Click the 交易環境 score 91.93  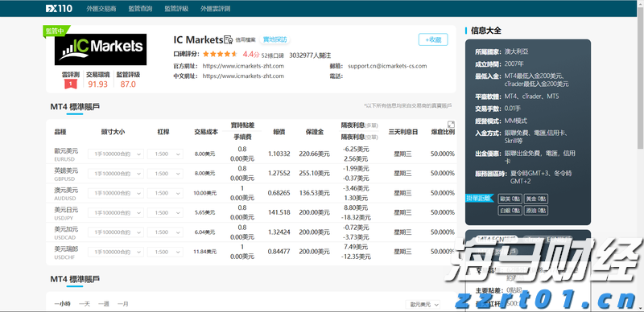pyautogui.click(x=97, y=84)
